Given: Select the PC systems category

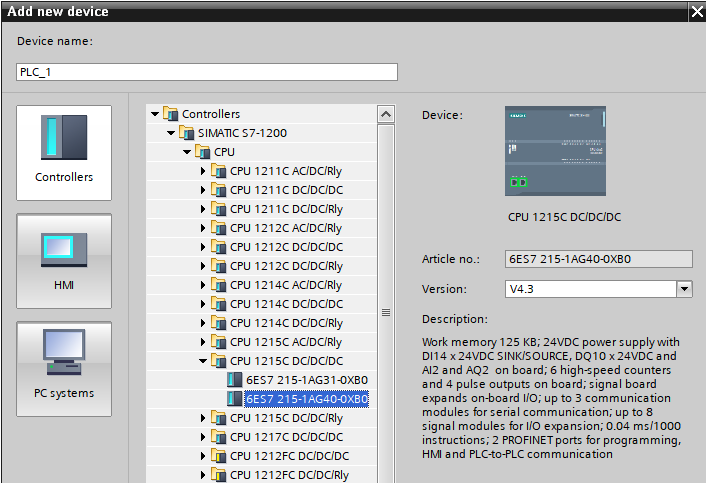Looking at the screenshot, I should (x=64, y=369).
